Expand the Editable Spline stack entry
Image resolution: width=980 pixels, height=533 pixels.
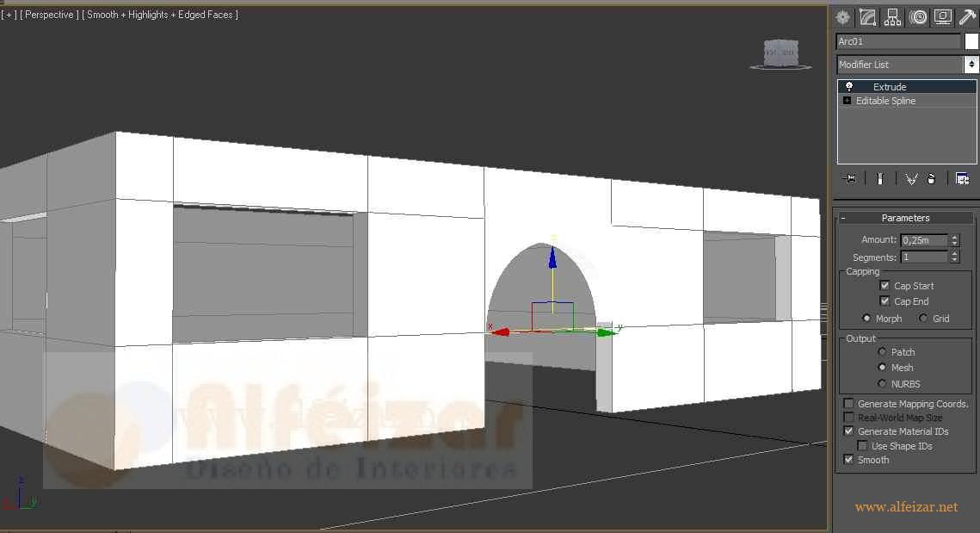click(846, 101)
